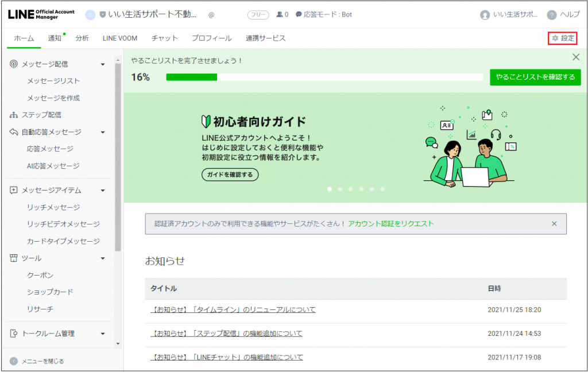
Task: Click the タイトル column header
Action: point(164,288)
